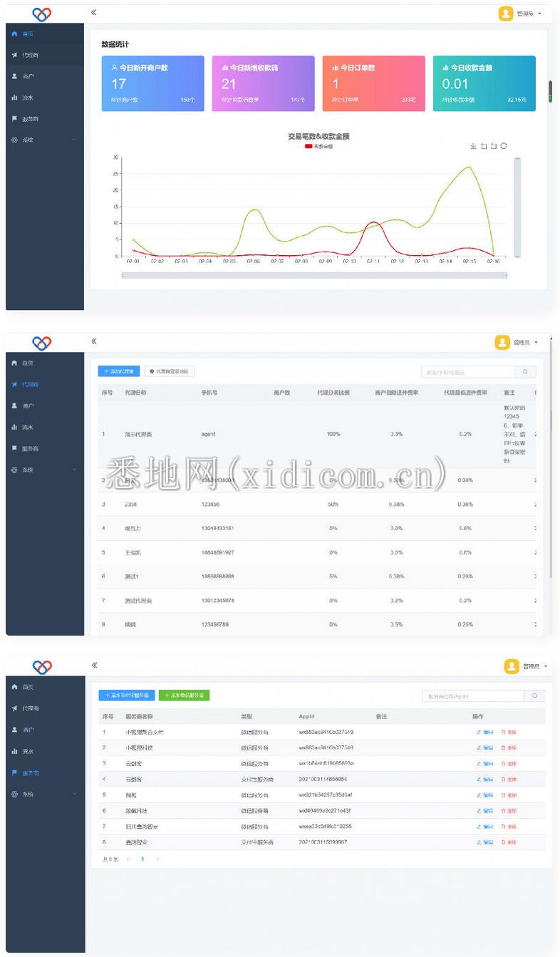The width and height of the screenshot is (560, 957).
Task: Click the 商户 icon in the agent list screen sidebar
Action: point(14,405)
